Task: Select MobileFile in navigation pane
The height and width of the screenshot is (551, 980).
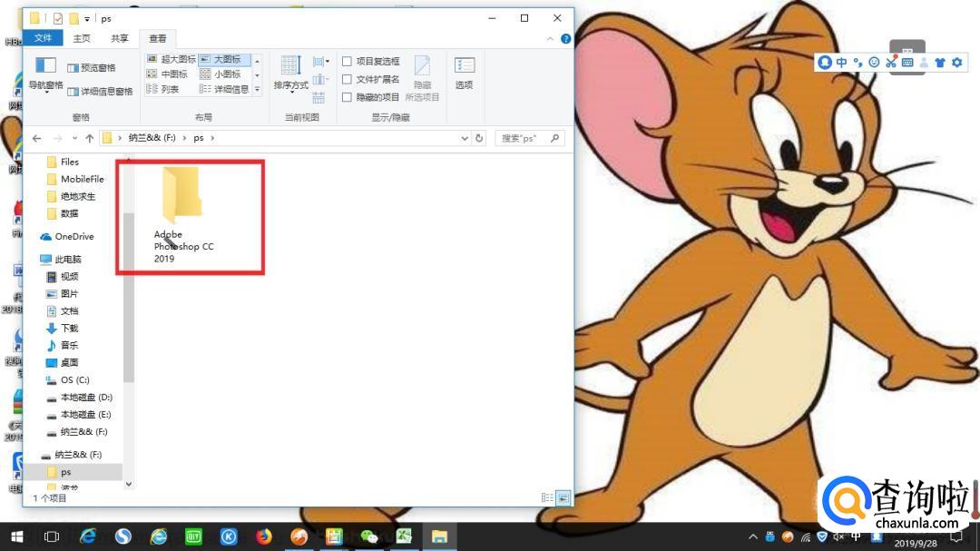Action: [x=82, y=179]
